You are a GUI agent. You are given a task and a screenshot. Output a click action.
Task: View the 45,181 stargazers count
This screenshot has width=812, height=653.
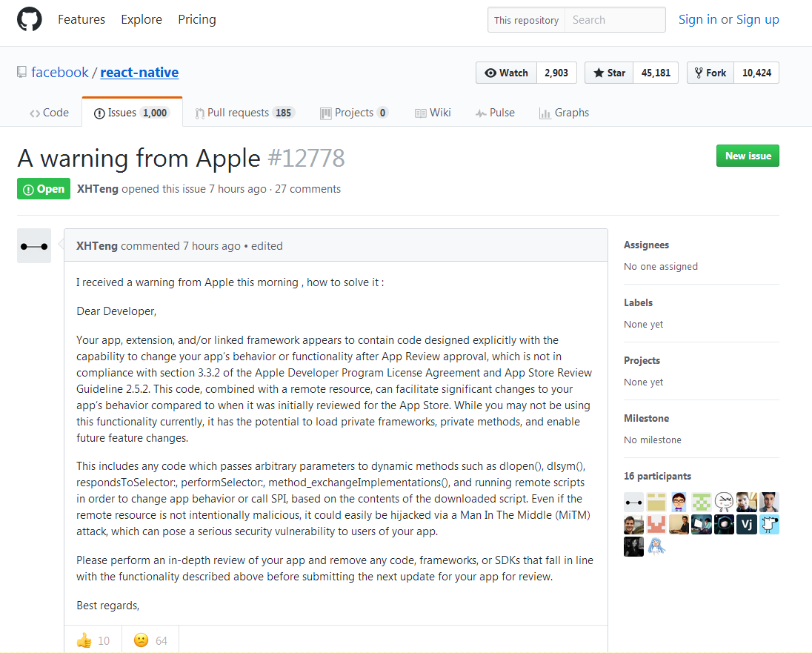656,73
